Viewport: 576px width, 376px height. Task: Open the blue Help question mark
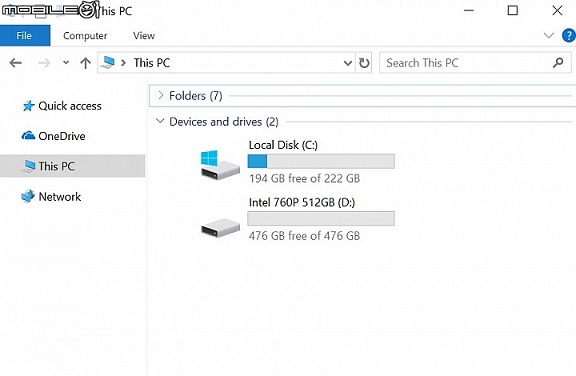[569, 36]
